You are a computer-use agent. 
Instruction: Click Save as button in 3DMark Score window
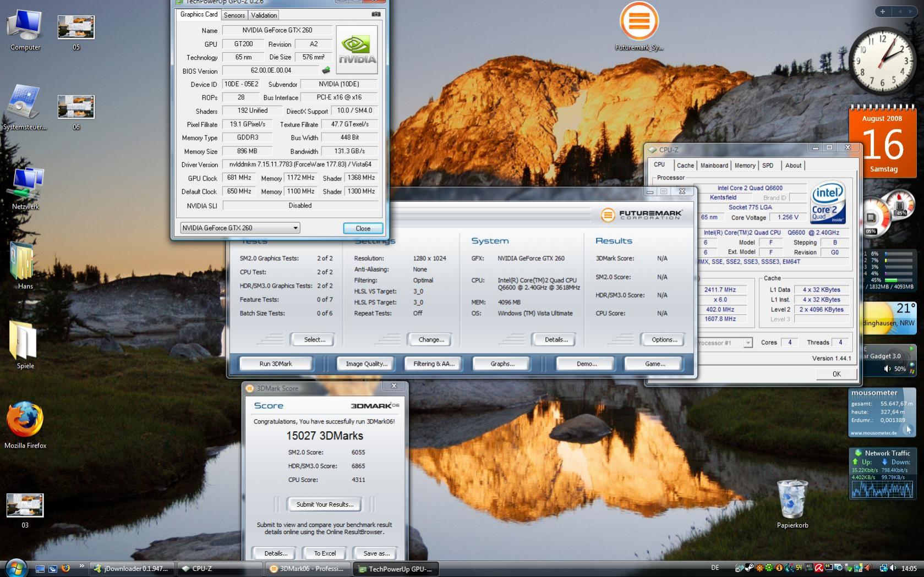point(376,553)
